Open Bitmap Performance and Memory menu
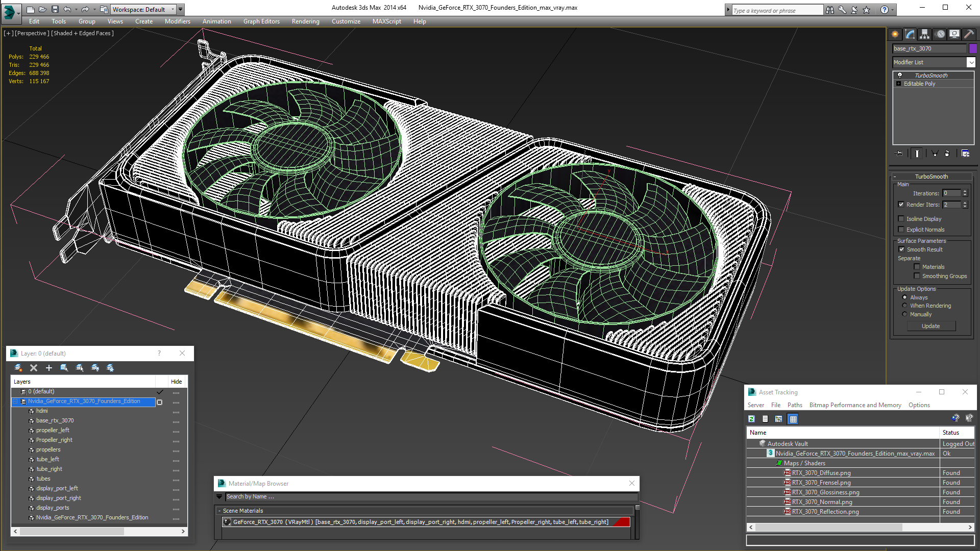This screenshot has width=980, height=551. point(855,405)
